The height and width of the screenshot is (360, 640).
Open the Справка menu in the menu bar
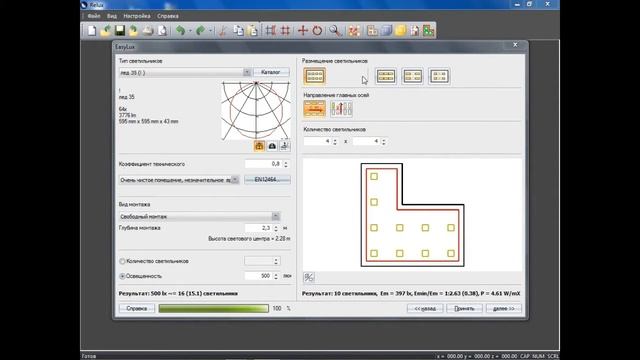(x=168, y=16)
